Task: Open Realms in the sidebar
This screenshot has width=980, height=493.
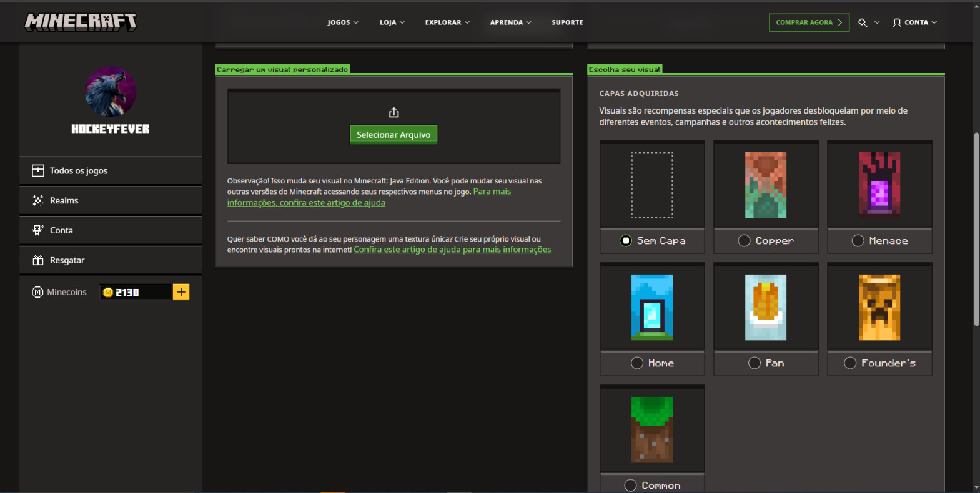Action: tap(111, 200)
